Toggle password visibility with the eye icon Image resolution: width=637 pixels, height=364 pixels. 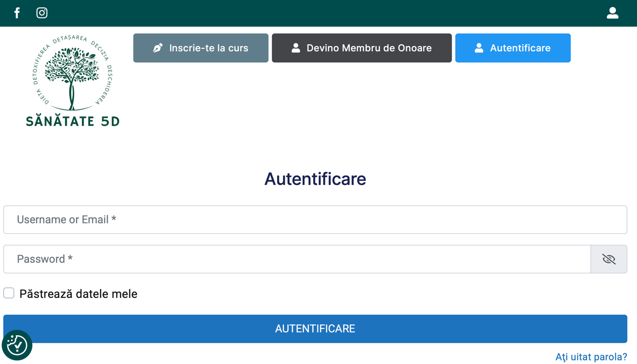609,259
